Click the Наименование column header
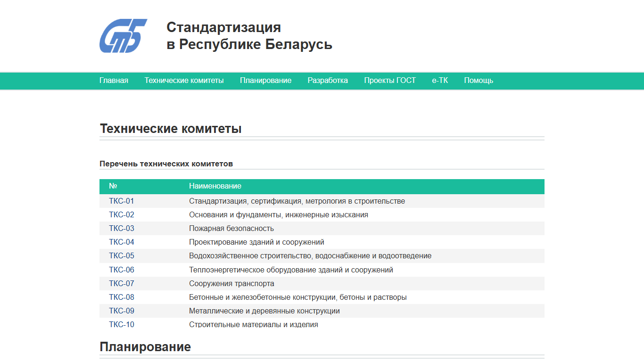This screenshot has width=644, height=362. (x=215, y=186)
